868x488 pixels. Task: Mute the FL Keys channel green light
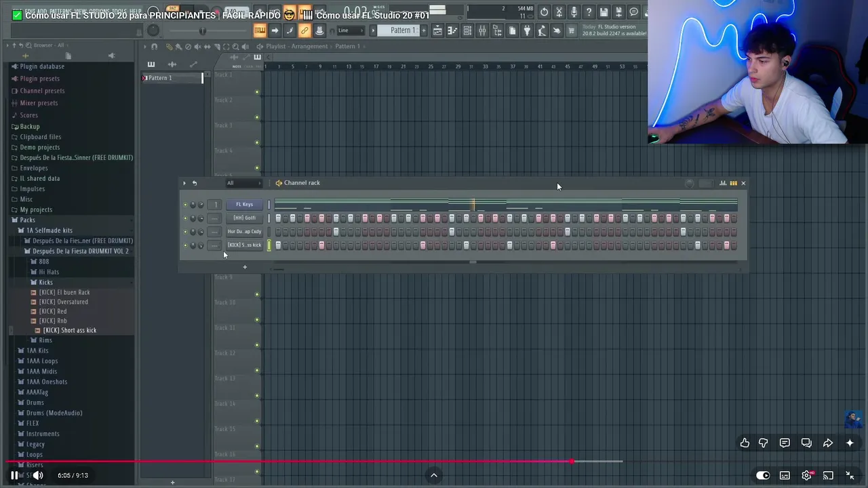pos(185,204)
